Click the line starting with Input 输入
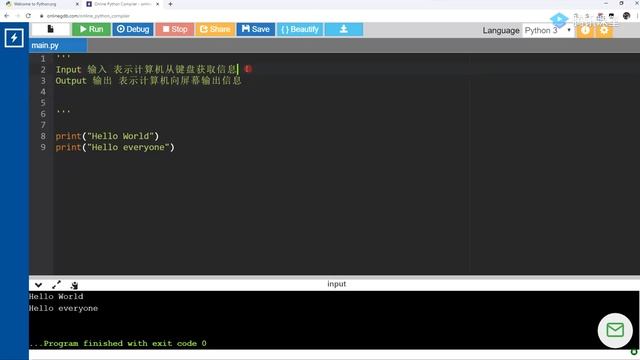This screenshot has height=360, width=640. point(147,69)
